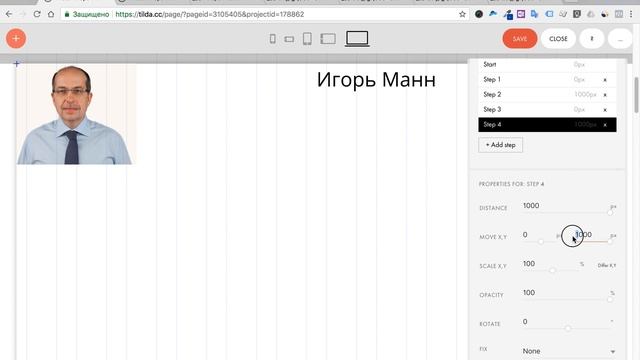Delete Step 1 with its x

point(605,80)
